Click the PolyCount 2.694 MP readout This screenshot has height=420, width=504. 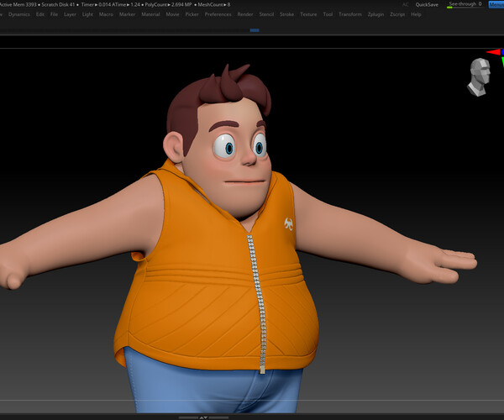click(168, 4)
